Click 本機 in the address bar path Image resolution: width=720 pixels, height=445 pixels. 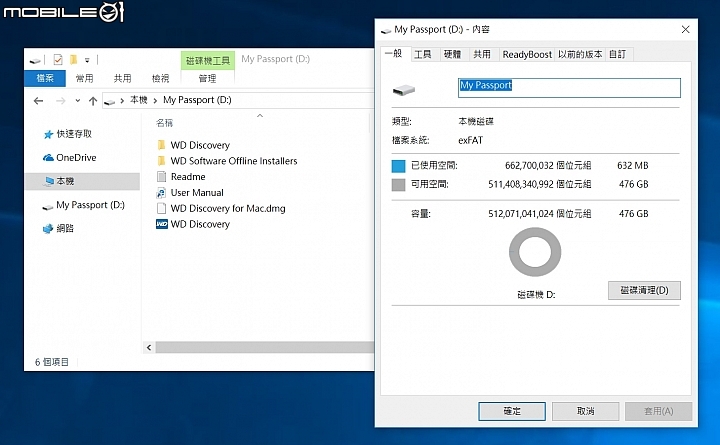click(x=139, y=100)
